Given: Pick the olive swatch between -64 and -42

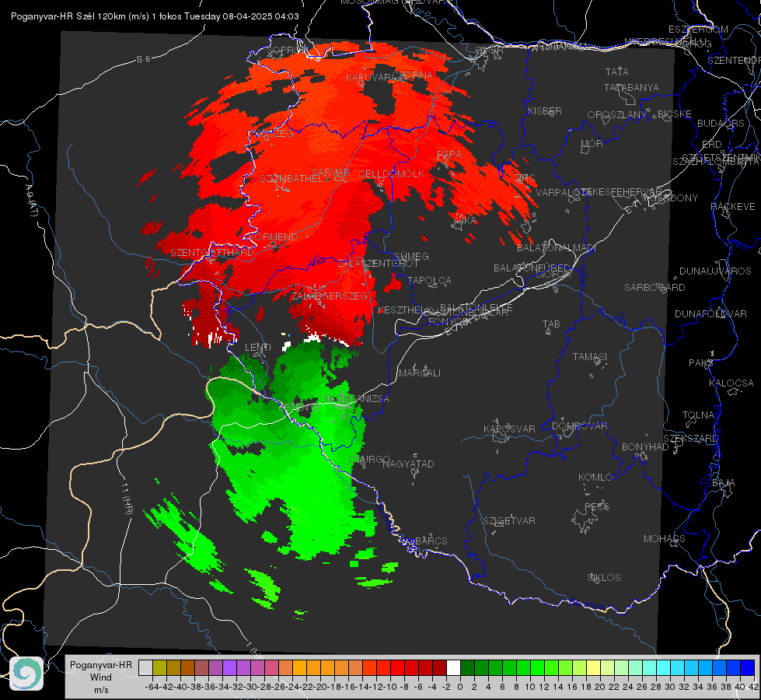Looking at the screenshot, I should click(159, 667).
